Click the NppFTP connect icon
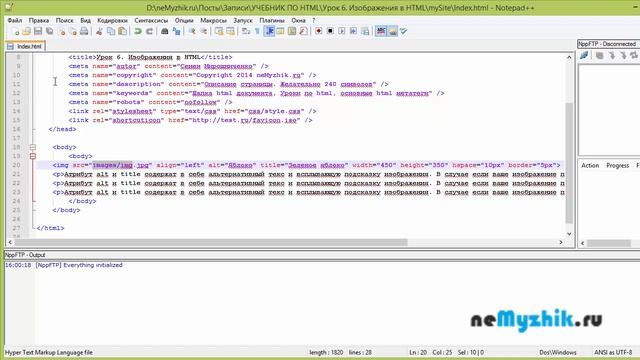 (x=584, y=55)
